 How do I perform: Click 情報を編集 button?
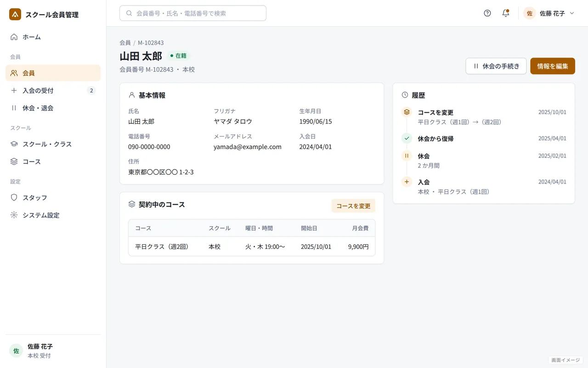(x=553, y=66)
